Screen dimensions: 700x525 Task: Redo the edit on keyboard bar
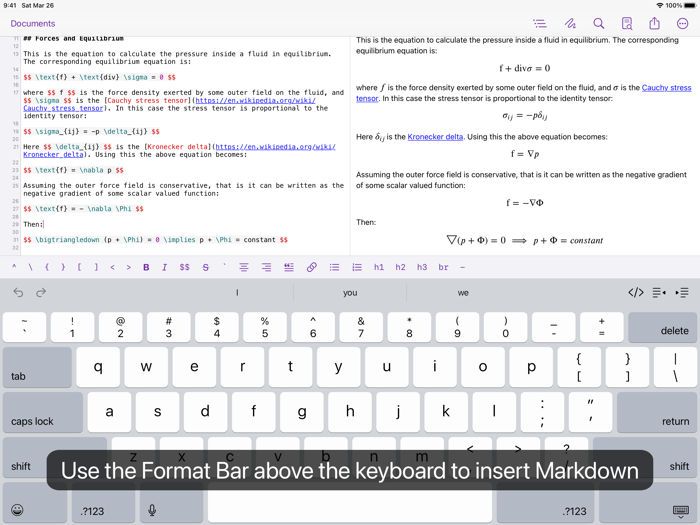click(x=41, y=292)
